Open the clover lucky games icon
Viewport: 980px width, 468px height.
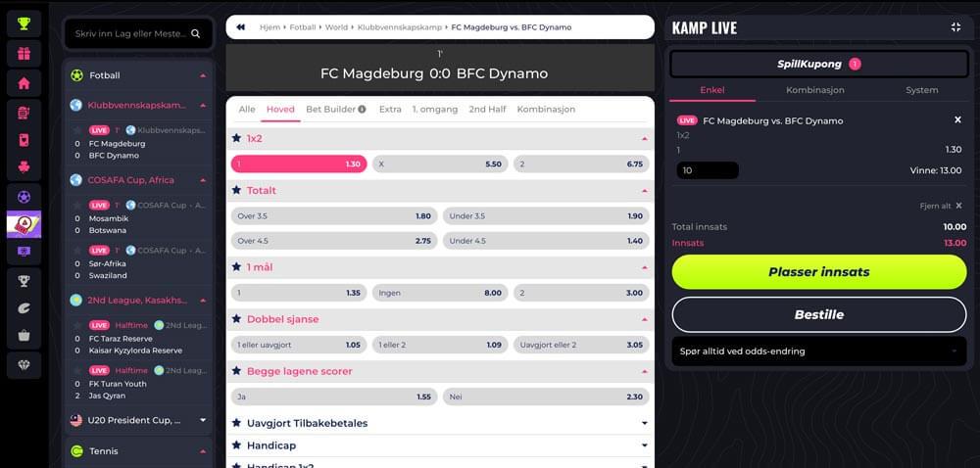tap(24, 167)
